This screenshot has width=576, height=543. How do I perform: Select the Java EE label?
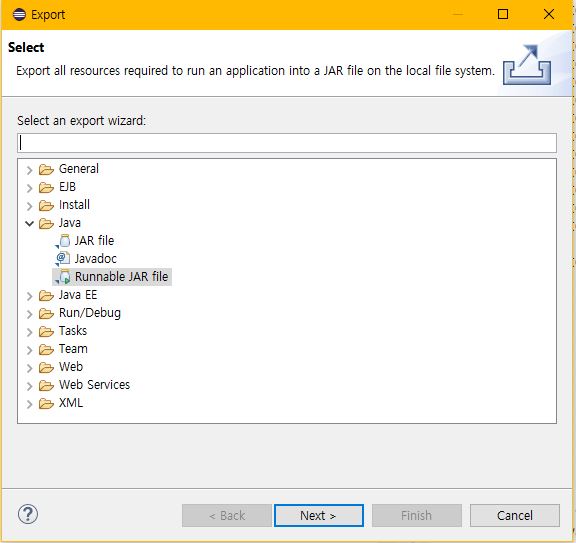pyautogui.click(x=78, y=295)
